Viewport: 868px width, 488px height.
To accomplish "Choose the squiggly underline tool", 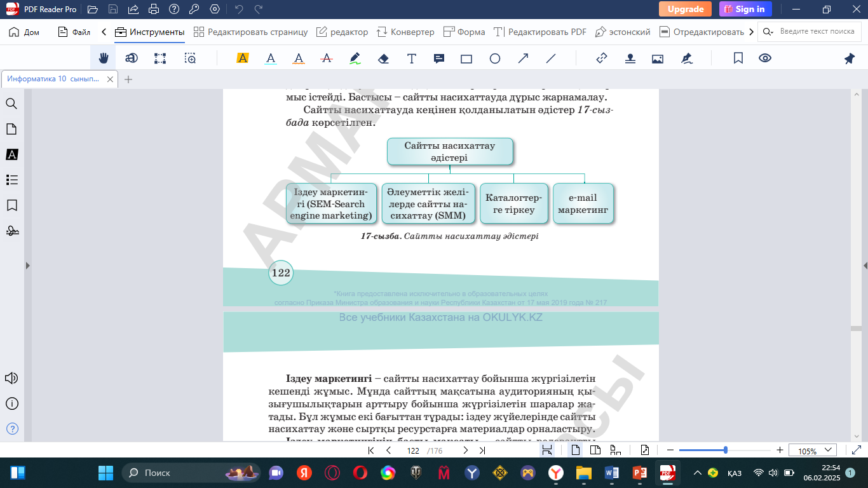I will point(299,58).
